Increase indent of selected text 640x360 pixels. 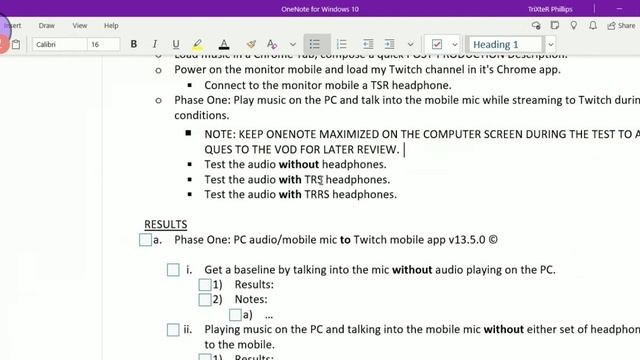(x=389, y=44)
